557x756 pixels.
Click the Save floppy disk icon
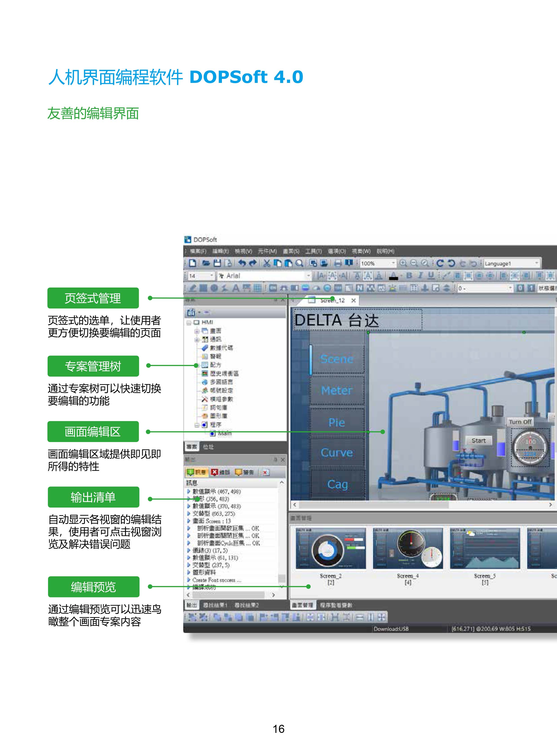point(218,263)
